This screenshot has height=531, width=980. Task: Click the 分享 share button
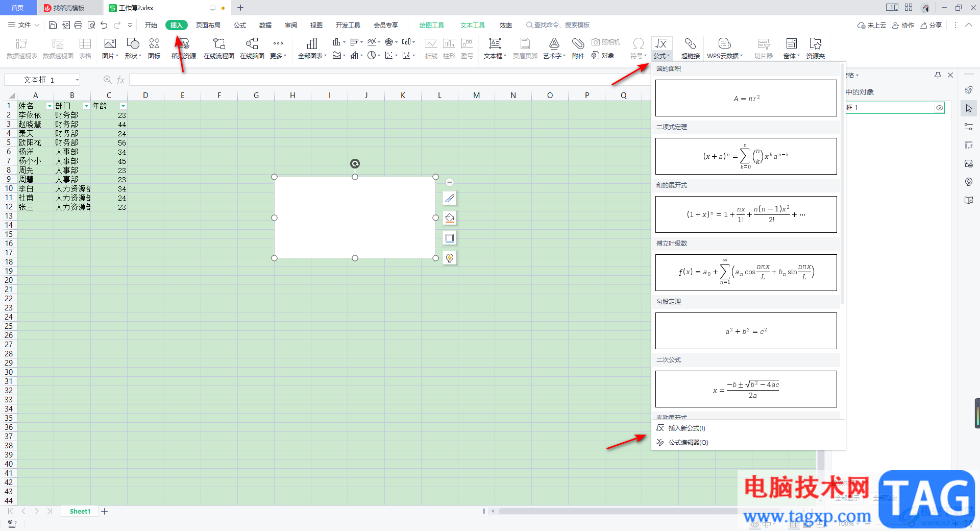(x=931, y=25)
